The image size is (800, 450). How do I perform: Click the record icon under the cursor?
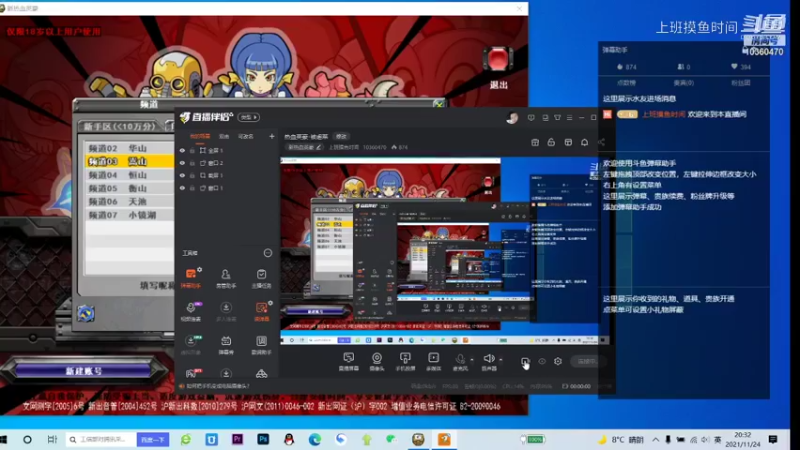525,361
